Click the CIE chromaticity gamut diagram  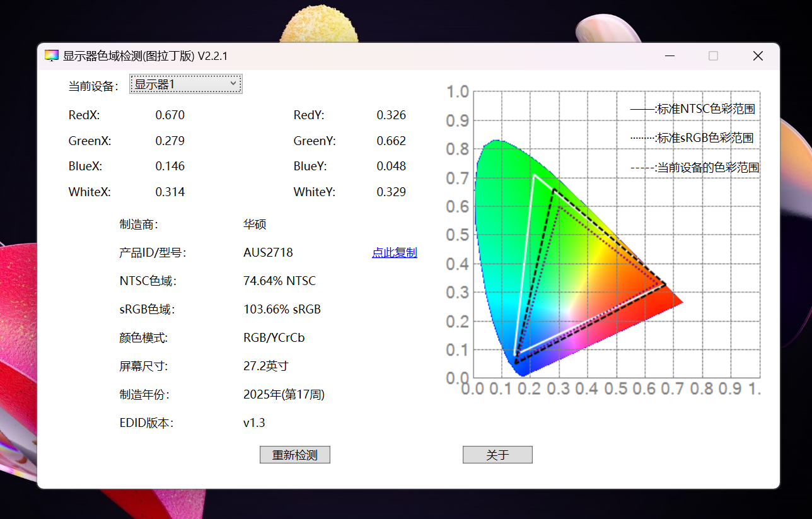[x=603, y=240]
